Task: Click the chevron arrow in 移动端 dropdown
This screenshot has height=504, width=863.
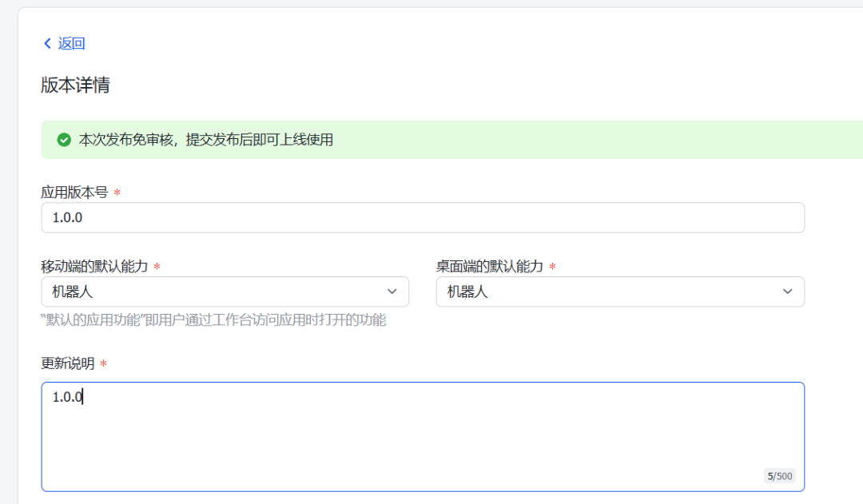Action: pos(392,292)
